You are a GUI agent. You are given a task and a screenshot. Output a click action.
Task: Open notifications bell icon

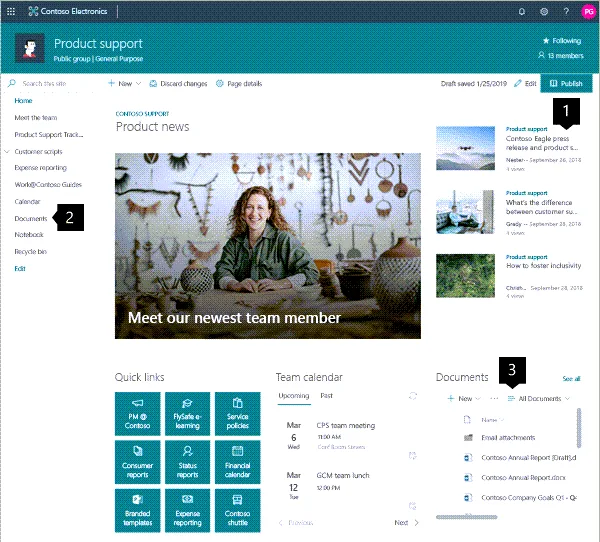coord(522,11)
